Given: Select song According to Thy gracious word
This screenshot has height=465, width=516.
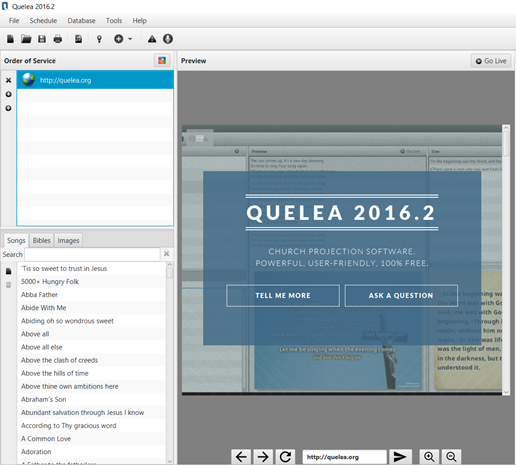Looking at the screenshot, I should point(92,426).
